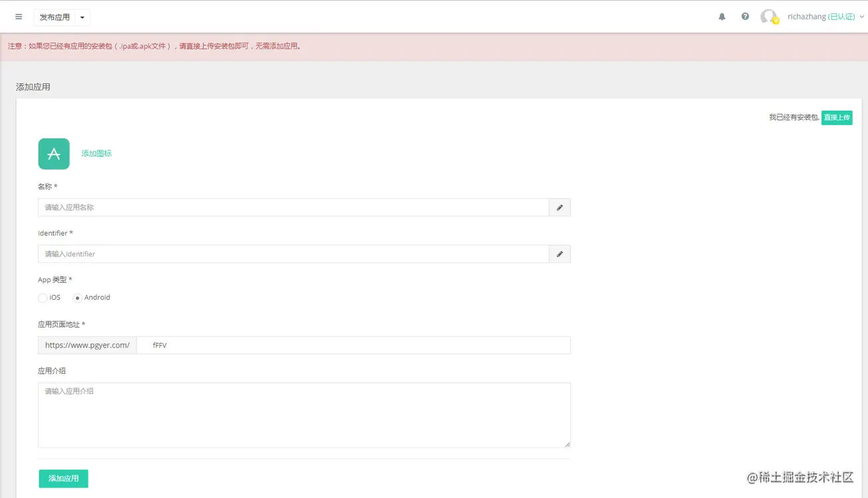Viewport: 868px width, 498px height.
Task: Focus the 应用介绍 description textarea
Action: (x=304, y=415)
